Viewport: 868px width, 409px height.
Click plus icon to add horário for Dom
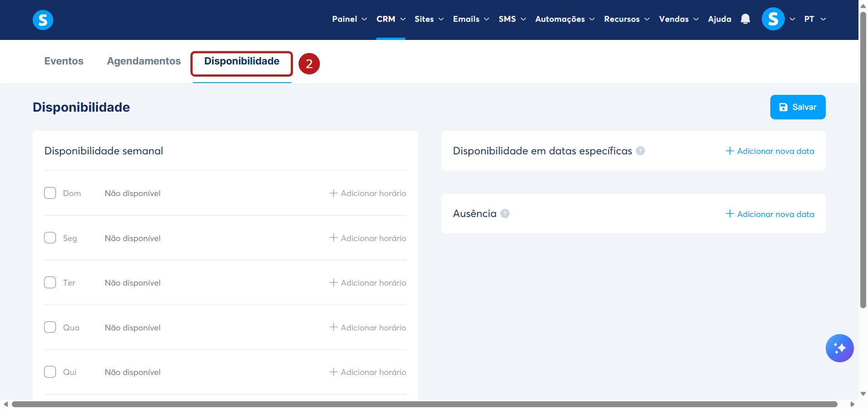pyautogui.click(x=334, y=193)
